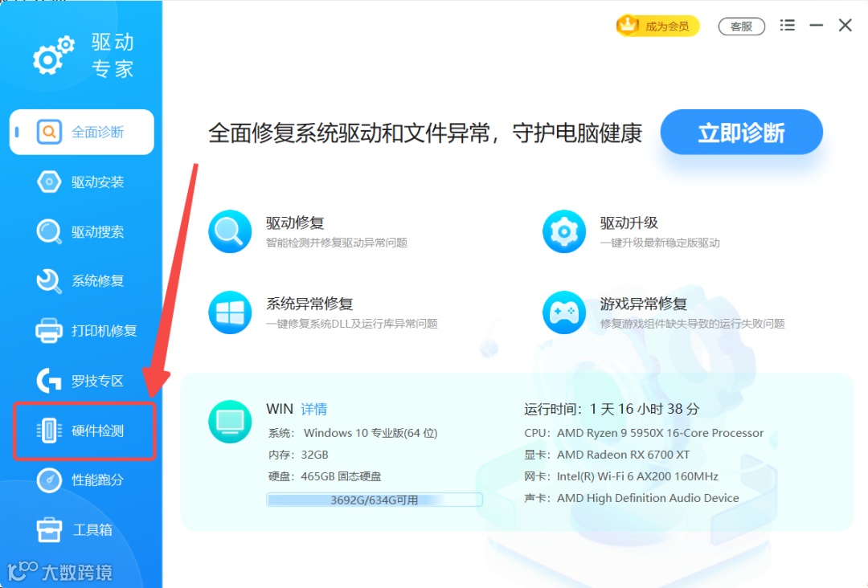
Task: Click the 系统异常修复 Windows icon
Action: (230, 312)
